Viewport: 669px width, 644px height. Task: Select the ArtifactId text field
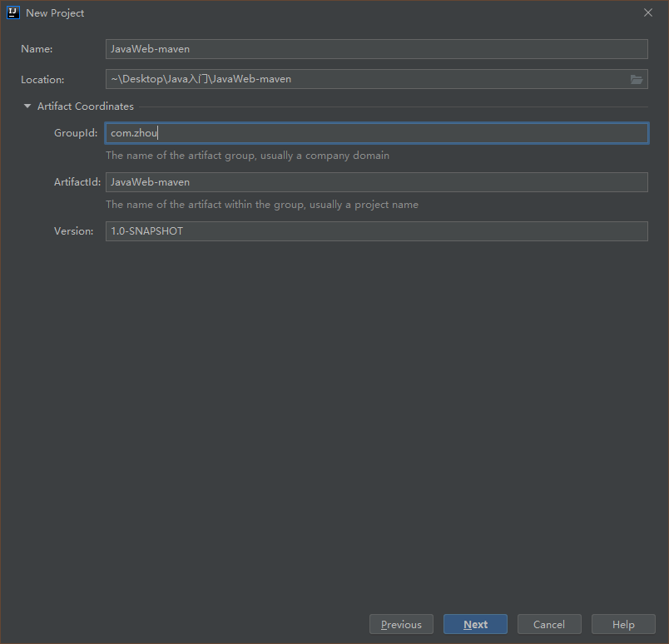tap(376, 182)
